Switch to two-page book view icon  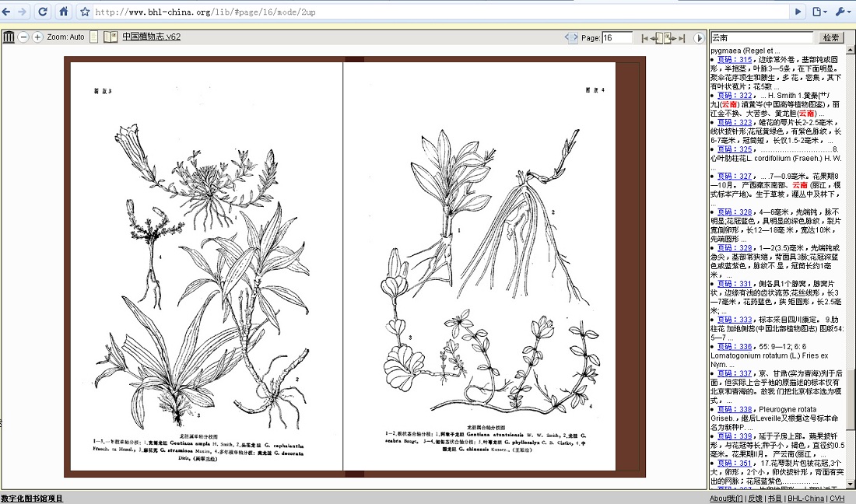pyautogui.click(x=111, y=37)
